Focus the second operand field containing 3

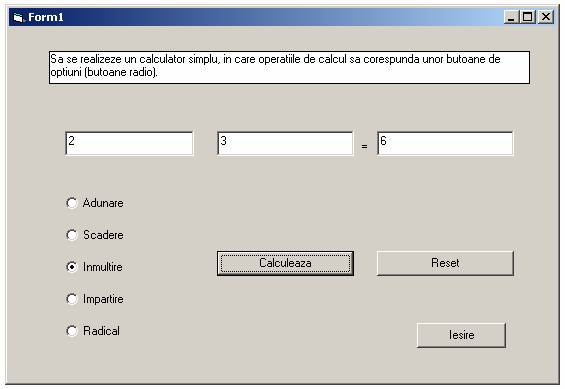point(285,143)
